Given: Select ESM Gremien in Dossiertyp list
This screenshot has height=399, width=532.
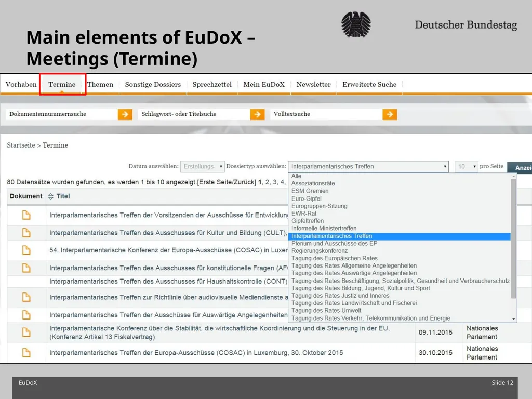Looking at the screenshot, I should click(x=400, y=191).
